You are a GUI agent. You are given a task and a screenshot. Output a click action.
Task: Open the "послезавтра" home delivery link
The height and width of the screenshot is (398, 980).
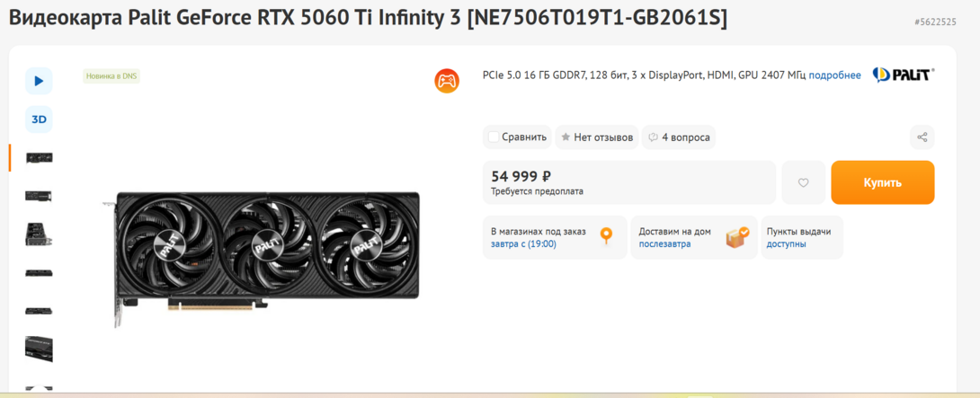pyautogui.click(x=664, y=243)
